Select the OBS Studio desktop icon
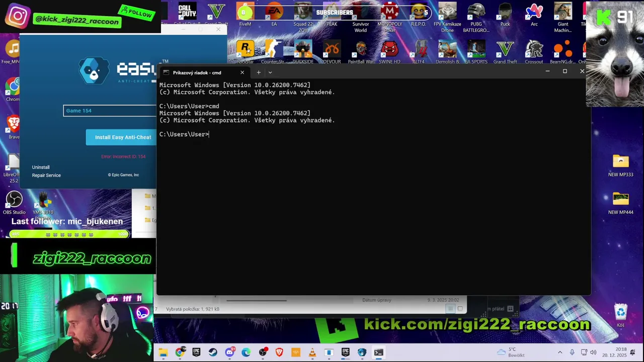 point(14,203)
